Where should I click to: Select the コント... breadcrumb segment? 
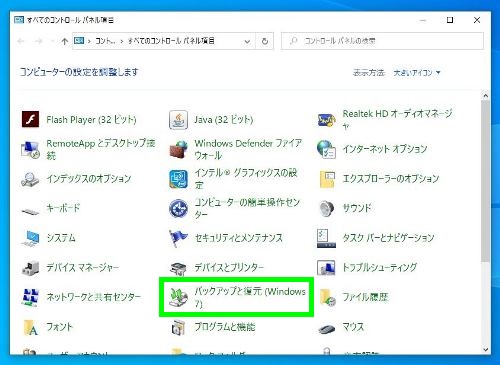[105, 41]
